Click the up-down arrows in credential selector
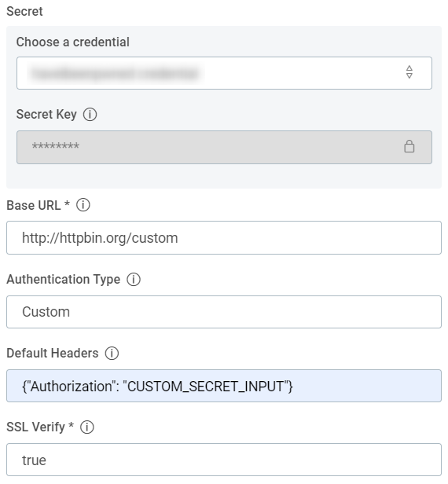448x484 pixels. tap(409, 72)
